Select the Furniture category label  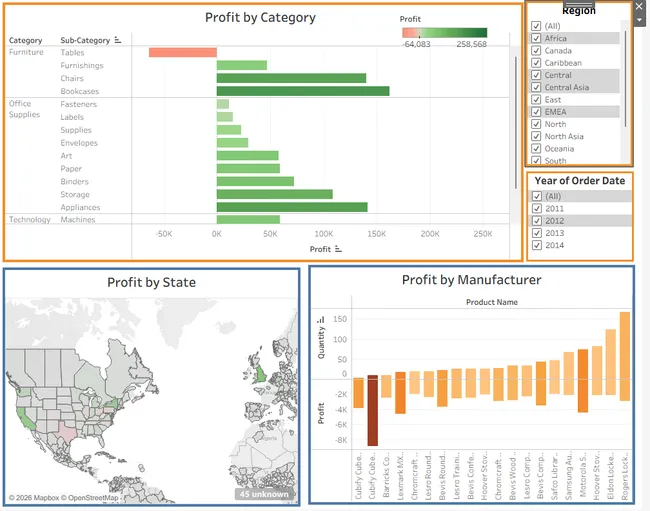pyautogui.click(x=26, y=52)
